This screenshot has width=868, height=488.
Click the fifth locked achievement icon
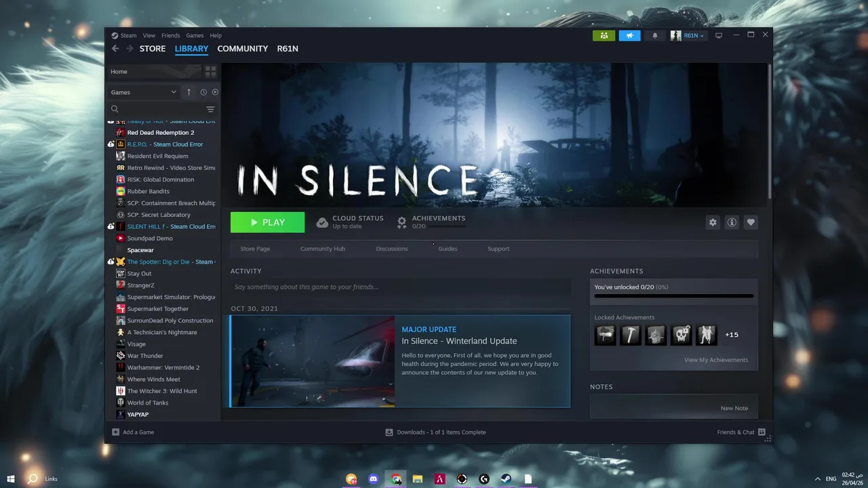[x=707, y=335]
